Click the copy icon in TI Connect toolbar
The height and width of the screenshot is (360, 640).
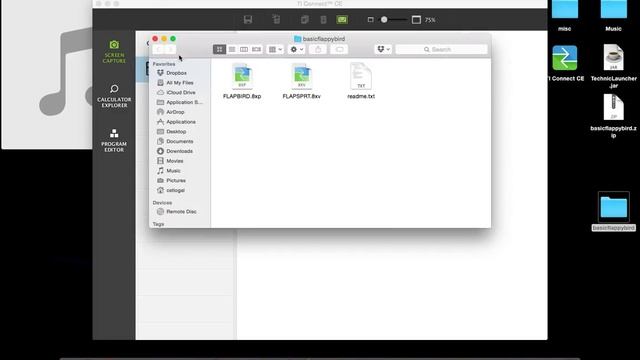click(304, 20)
